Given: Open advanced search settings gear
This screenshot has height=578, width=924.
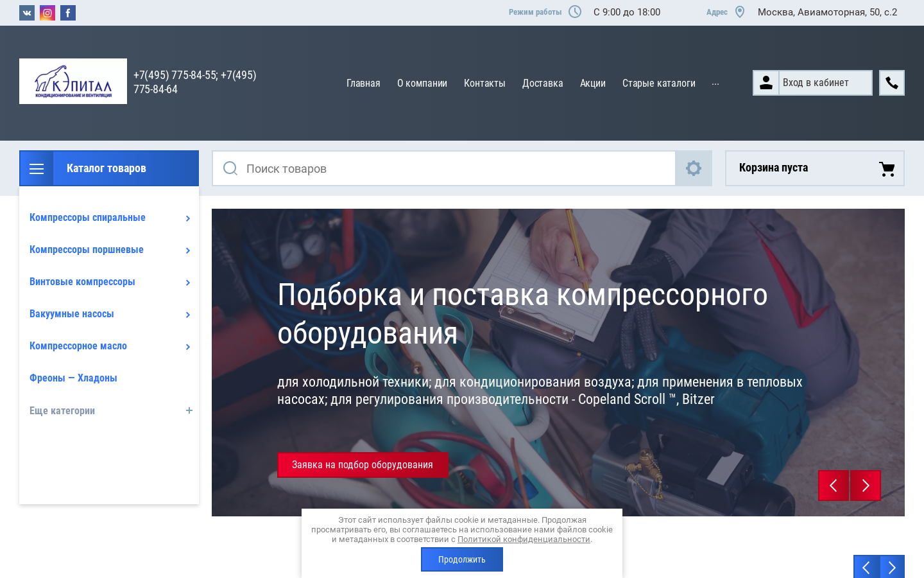Looking at the screenshot, I should point(694,168).
